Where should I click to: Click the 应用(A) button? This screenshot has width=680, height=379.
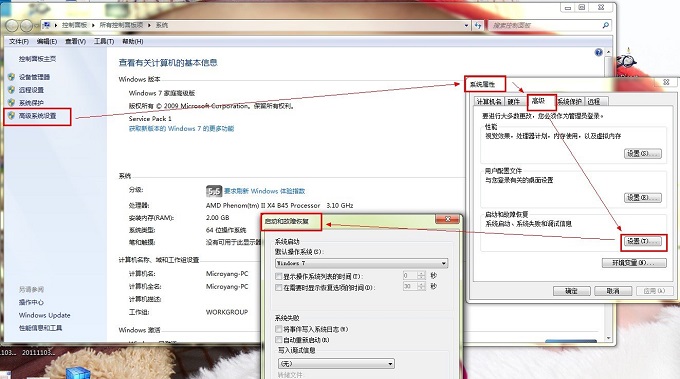[654, 291]
